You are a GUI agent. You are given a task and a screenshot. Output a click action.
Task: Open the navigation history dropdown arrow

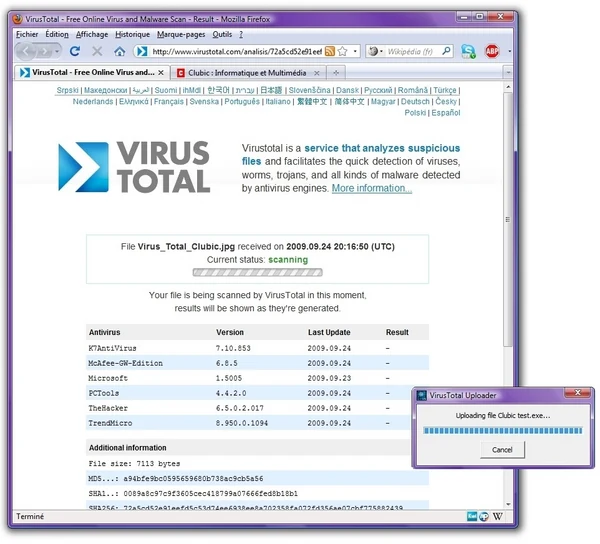click(57, 51)
